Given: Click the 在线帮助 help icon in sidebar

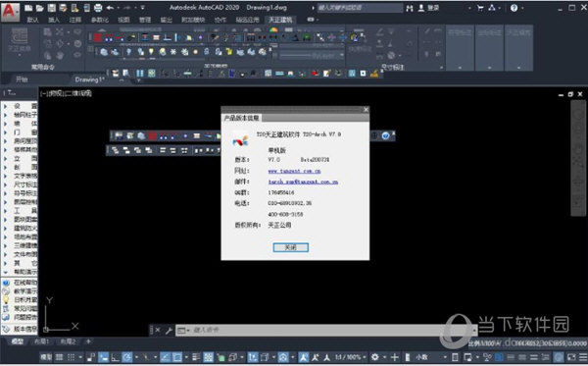Looking at the screenshot, I should click(6, 283).
